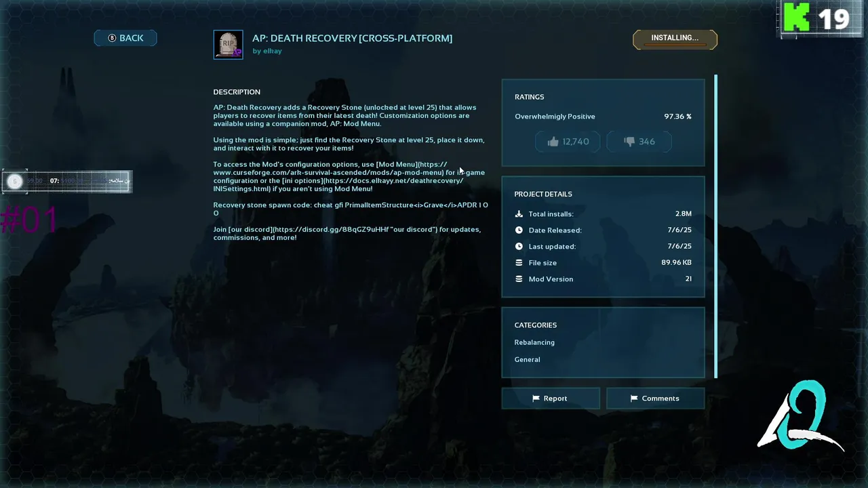Viewport: 868px width, 488px height.
Task: Click the File size stack icon
Action: pos(519,263)
